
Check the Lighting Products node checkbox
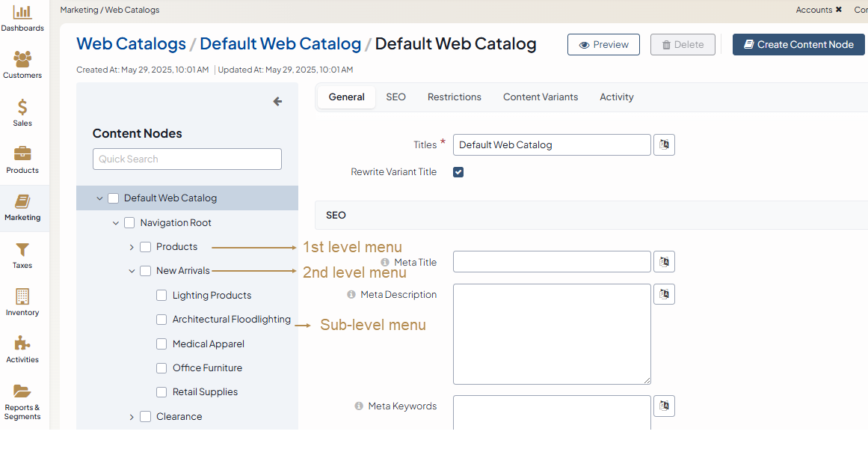(x=161, y=296)
